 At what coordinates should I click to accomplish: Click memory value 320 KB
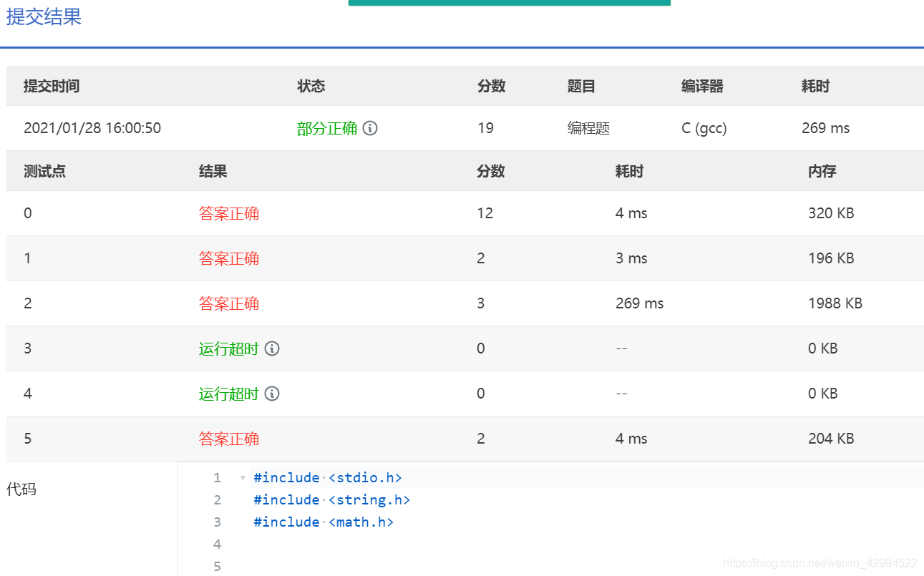pyautogui.click(x=831, y=213)
